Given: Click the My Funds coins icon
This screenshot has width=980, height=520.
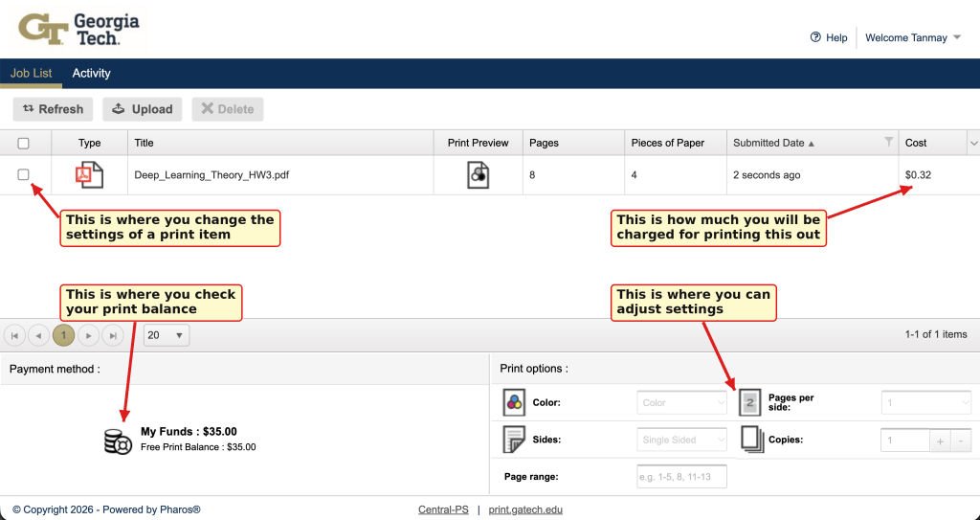Looking at the screenshot, I should [118, 441].
